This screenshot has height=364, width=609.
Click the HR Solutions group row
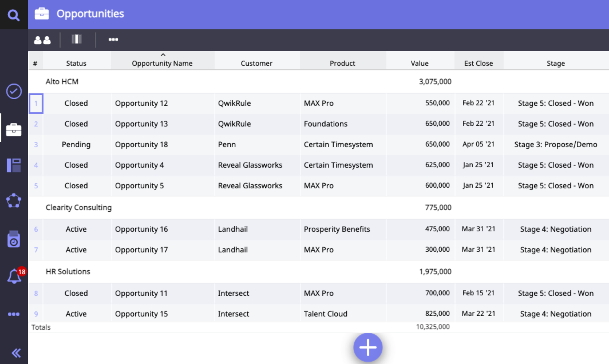tap(68, 272)
